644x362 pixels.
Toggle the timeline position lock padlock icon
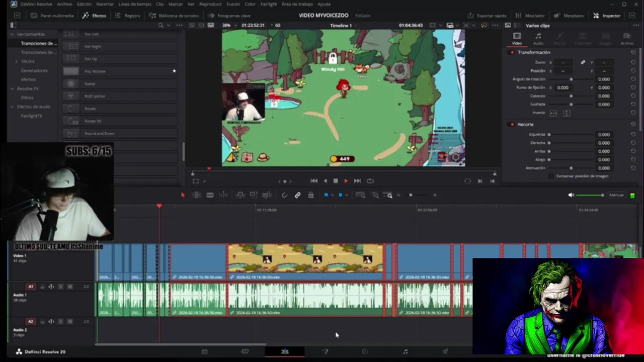pos(311,195)
